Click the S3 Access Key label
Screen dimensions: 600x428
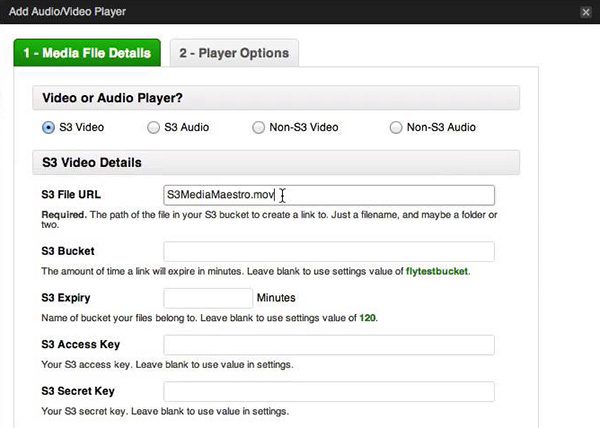coord(80,345)
